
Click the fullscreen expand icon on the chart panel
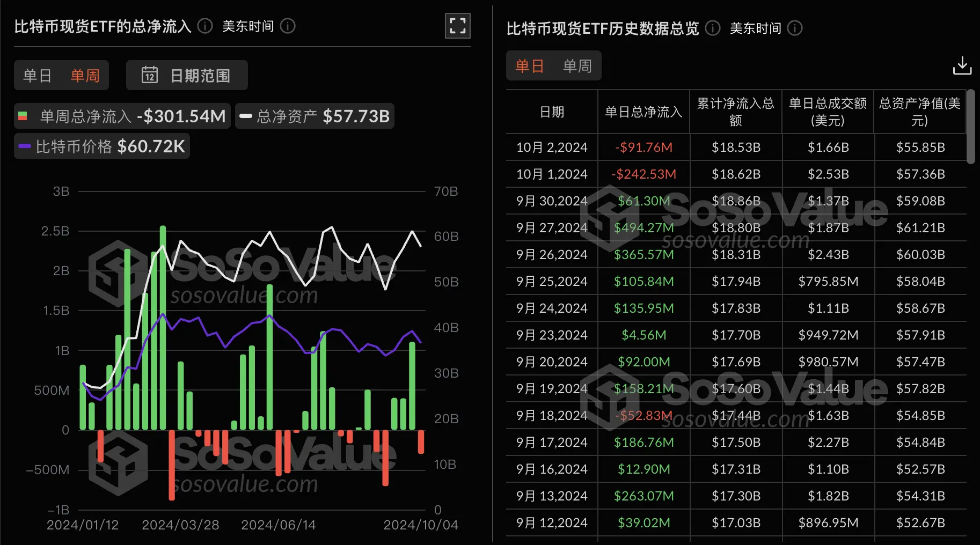tap(457, 25)
